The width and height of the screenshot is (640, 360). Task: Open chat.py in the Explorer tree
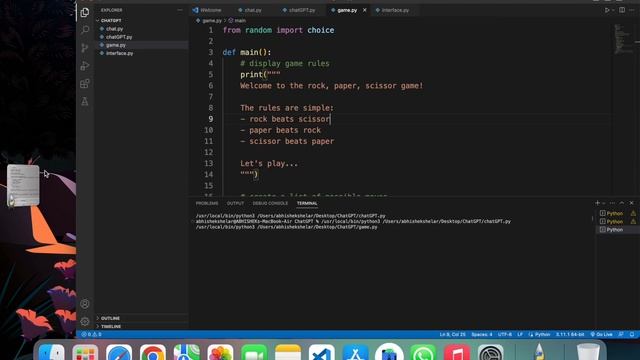[114, 29]
